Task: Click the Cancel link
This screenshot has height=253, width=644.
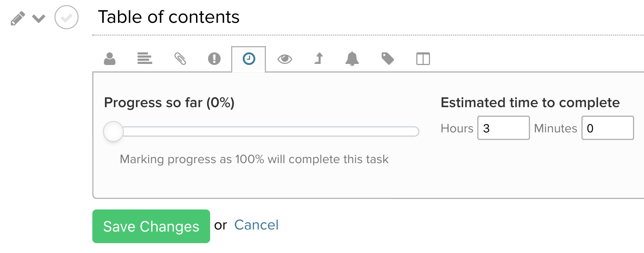Action: click(x=256, y=225)
